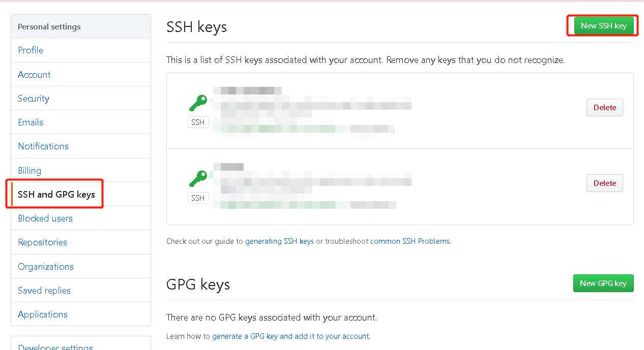Switch to the Emails settings
This screenshot has height=350, width=644.
pyautogui.click(x=30, y=122)
